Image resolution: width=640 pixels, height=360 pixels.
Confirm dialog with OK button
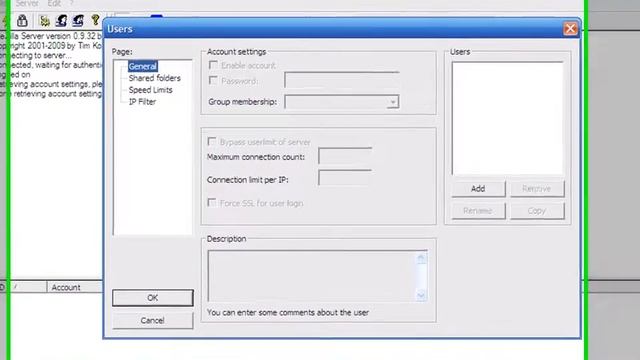pos(153,298)
